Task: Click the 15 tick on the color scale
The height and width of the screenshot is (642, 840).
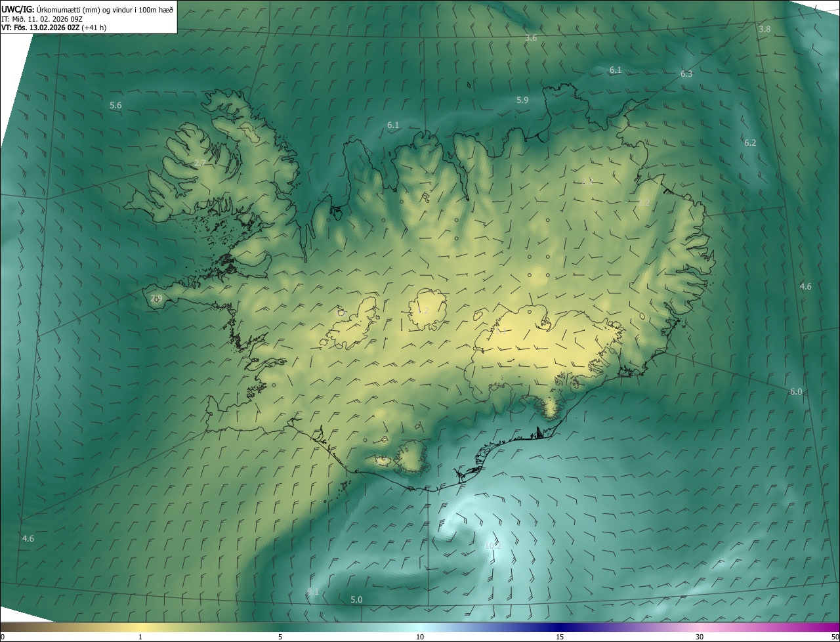Action: [x=560, y=636]
